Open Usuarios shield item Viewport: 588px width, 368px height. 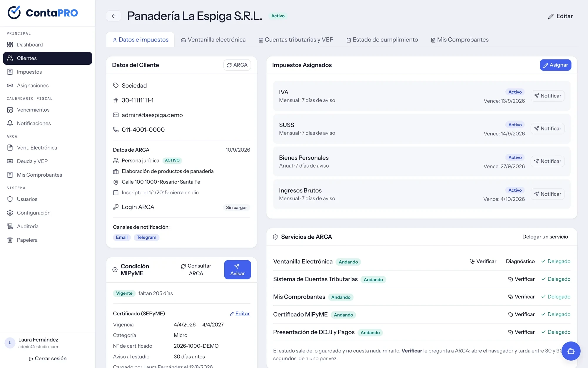click(48, 199)
